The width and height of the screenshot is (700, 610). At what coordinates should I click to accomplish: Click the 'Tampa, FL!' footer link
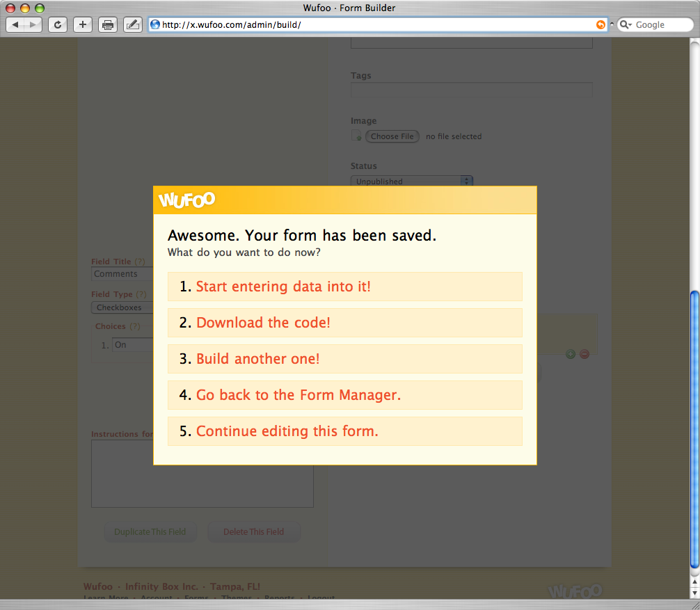(235, 586)
